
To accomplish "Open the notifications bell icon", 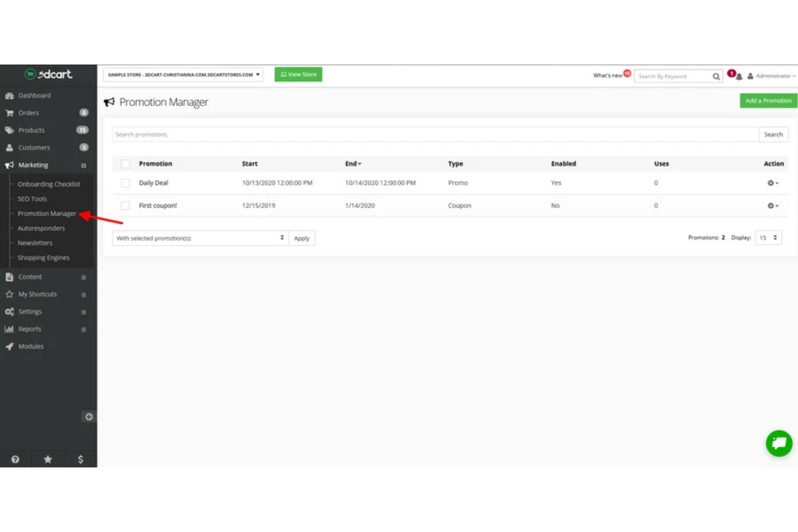I will click(739, 76).
